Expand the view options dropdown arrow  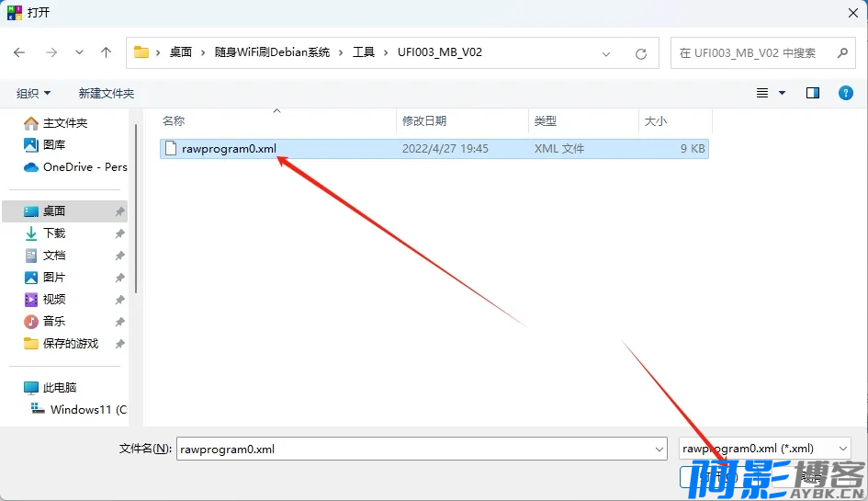point(783,93)
